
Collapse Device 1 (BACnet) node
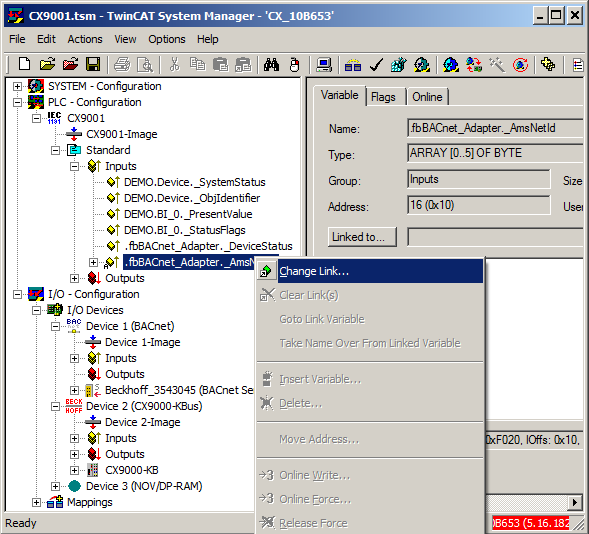click(x=56, y=326)
